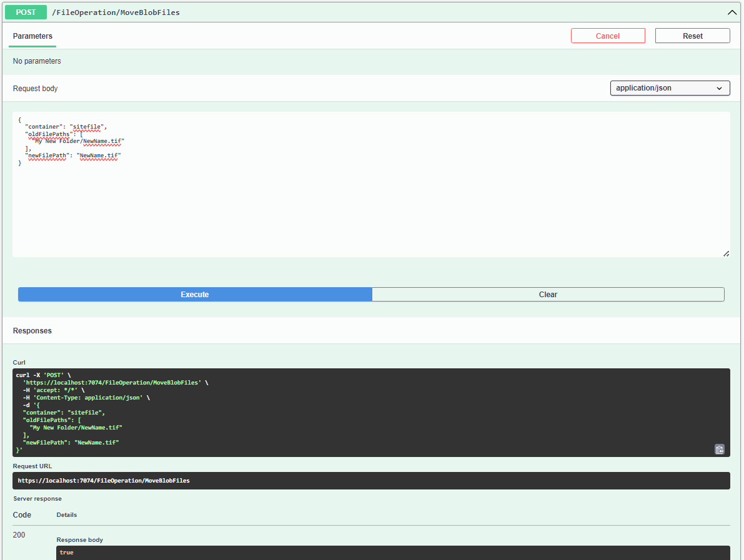Screen dimensions: 744x560
Task: Collapse the MoveBlobFiles operation panel
Action: (732, 12)
